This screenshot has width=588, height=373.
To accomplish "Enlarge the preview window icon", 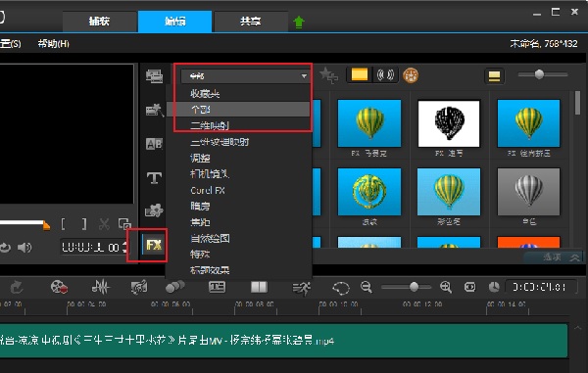I will point(124,224).
